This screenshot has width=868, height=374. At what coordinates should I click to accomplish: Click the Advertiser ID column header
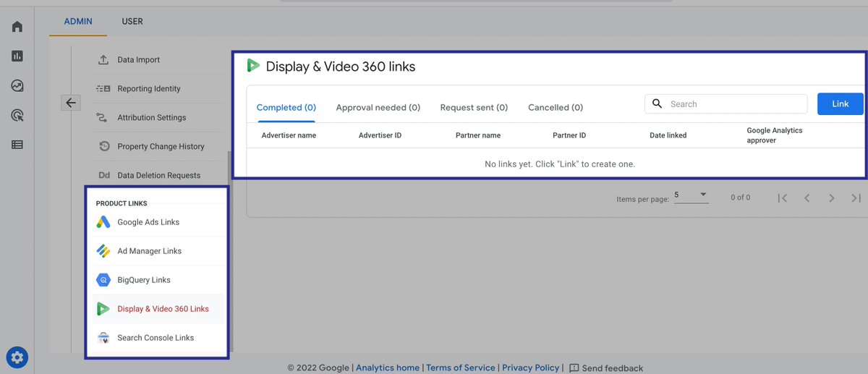tap(380, 135)
